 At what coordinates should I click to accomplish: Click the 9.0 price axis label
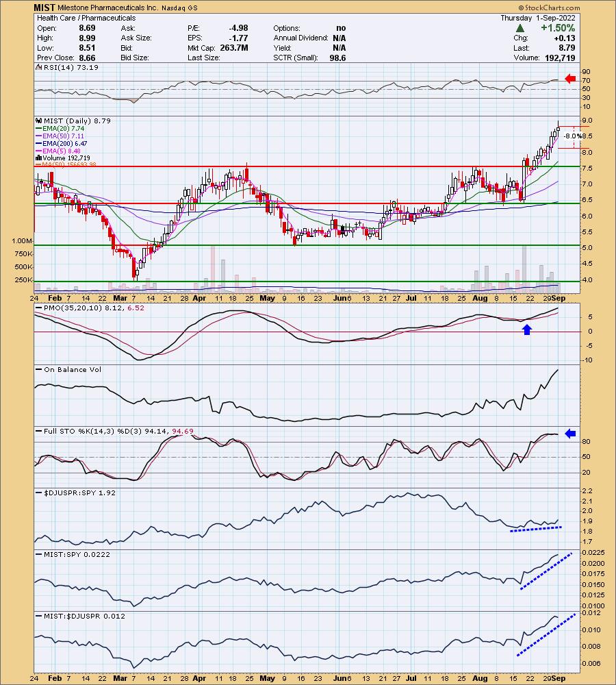click(x=587, y=121)
